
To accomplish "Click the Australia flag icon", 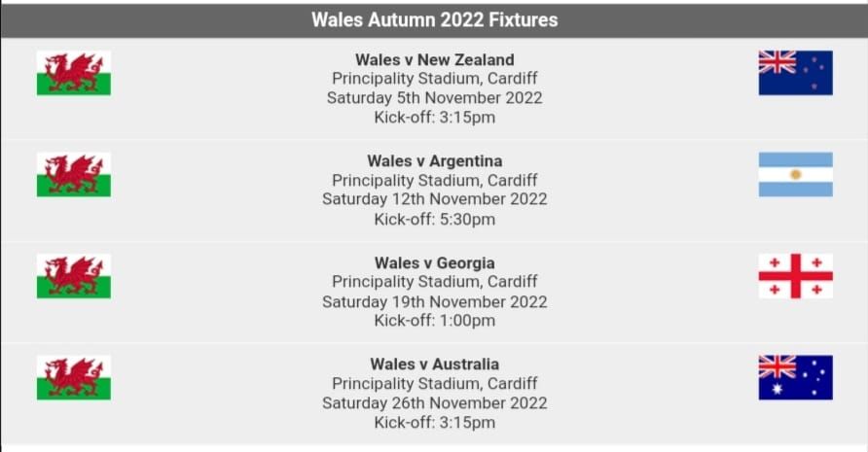I will tap(795, 378).
